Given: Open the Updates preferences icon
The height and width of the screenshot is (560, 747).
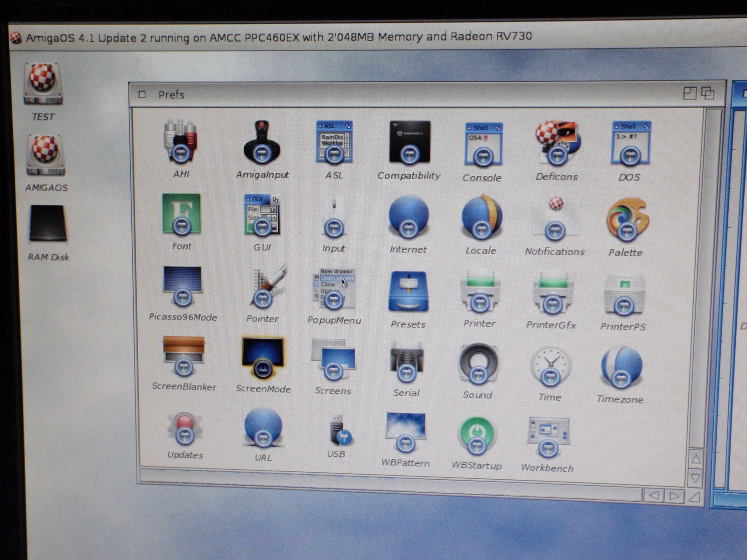Looking at the screenshot, I should (185, 428).
